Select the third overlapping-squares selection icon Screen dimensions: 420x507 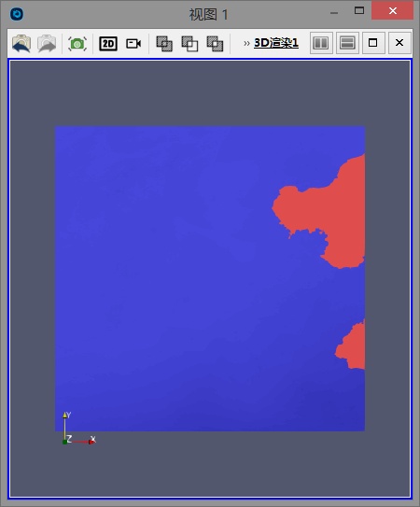pos(215,43)
